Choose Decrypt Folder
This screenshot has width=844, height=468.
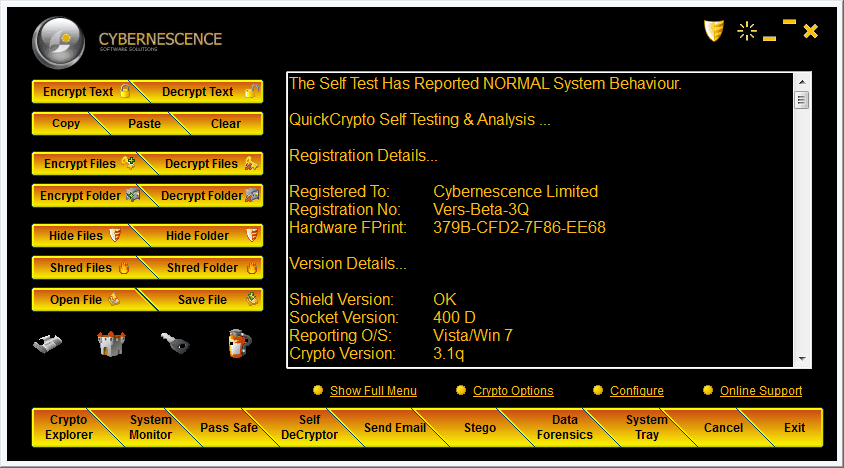click(x=207, y=195)
